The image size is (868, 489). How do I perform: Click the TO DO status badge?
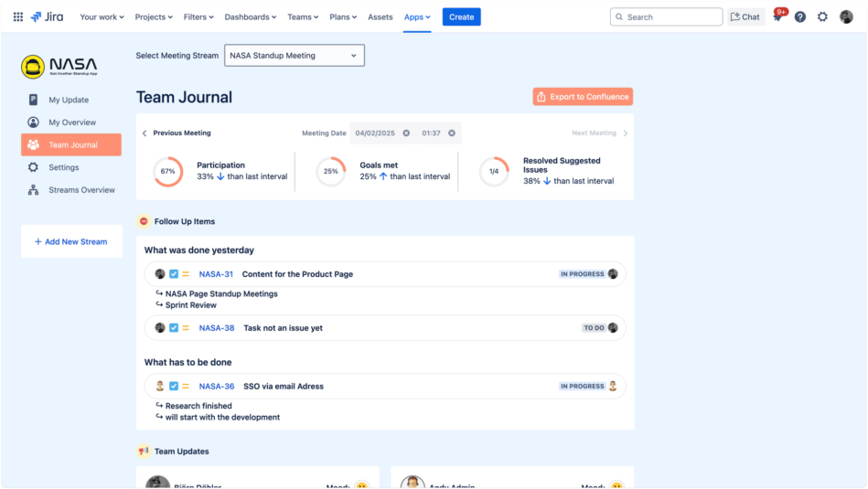(594, 327)
